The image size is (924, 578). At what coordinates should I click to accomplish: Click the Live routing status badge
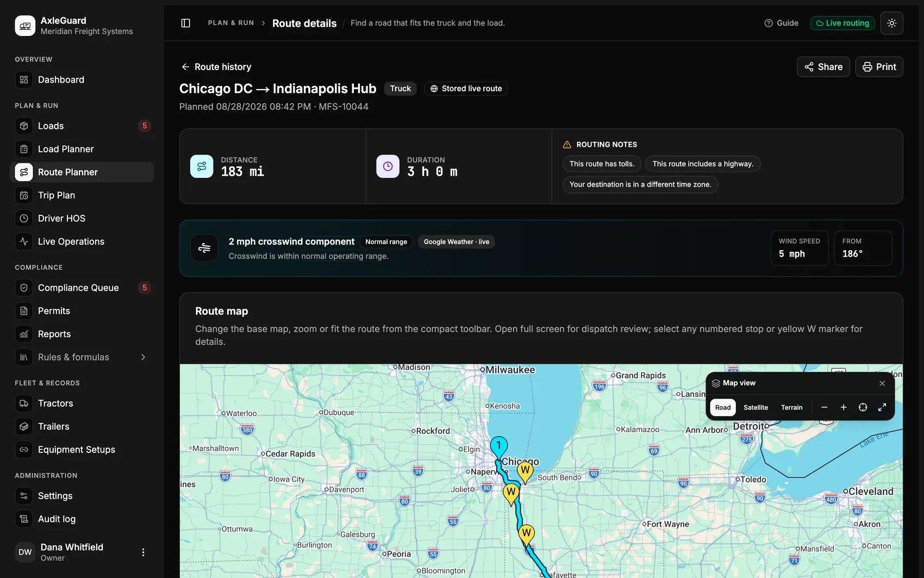click(842, 23)
